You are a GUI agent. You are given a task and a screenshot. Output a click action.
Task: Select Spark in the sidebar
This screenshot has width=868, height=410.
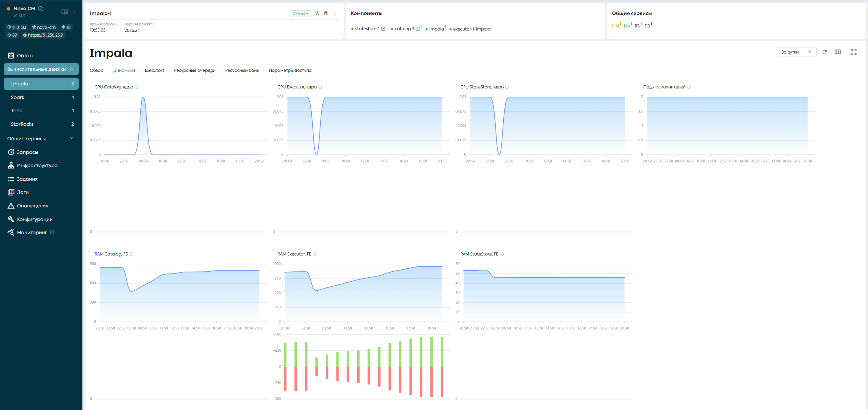click(41, 97)
